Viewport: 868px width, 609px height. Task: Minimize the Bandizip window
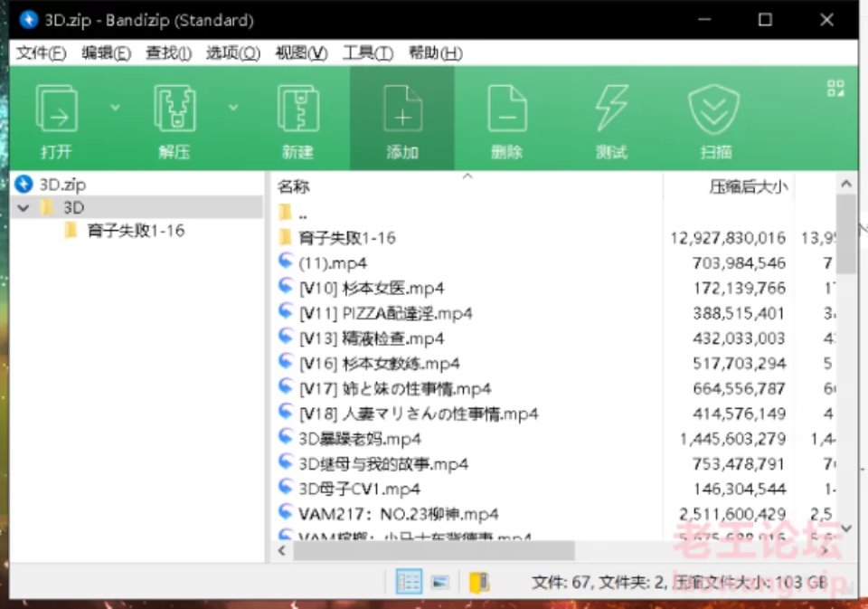[704, 20]
